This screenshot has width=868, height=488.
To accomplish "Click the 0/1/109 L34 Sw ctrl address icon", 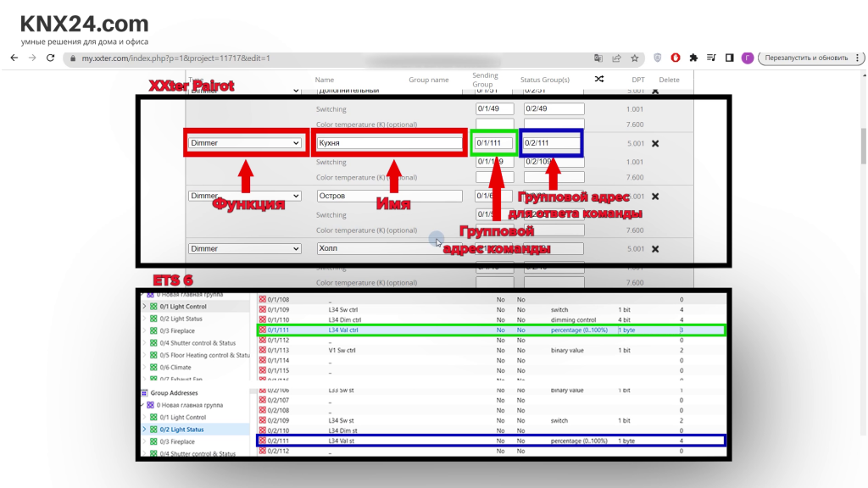I will 263,309.
